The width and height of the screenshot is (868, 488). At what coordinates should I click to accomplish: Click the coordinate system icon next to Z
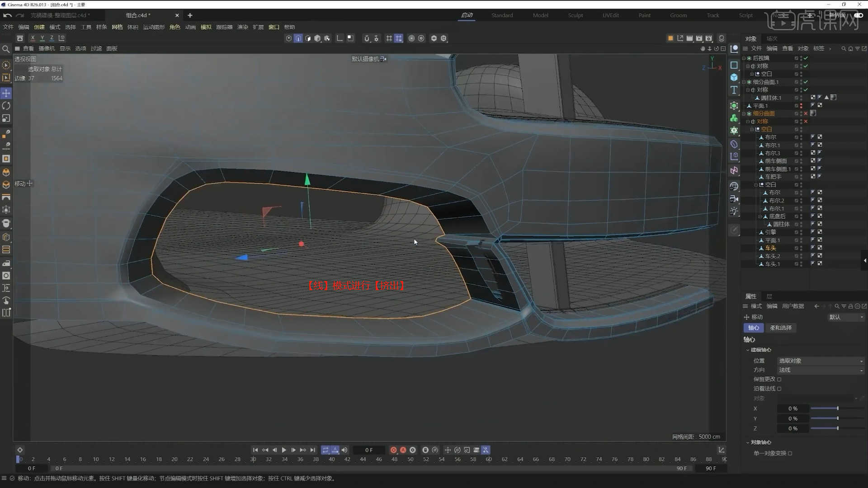[61, 38]
